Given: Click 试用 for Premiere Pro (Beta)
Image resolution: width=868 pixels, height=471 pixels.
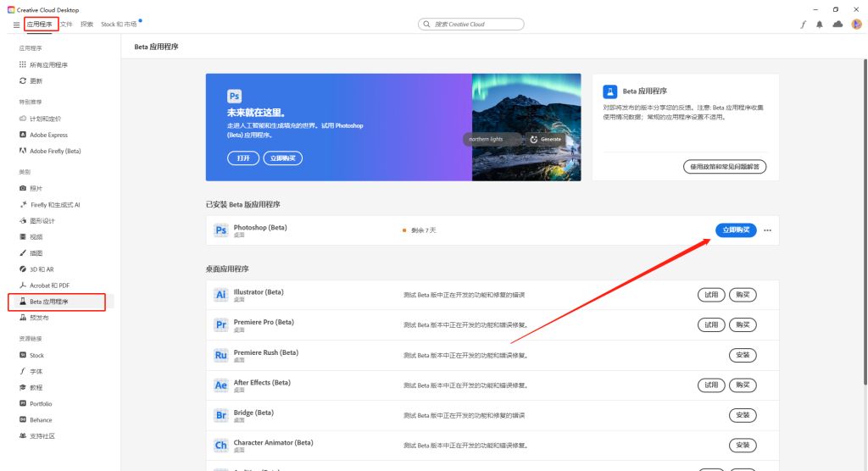Looking at the screenshot, I should point(711,325).
